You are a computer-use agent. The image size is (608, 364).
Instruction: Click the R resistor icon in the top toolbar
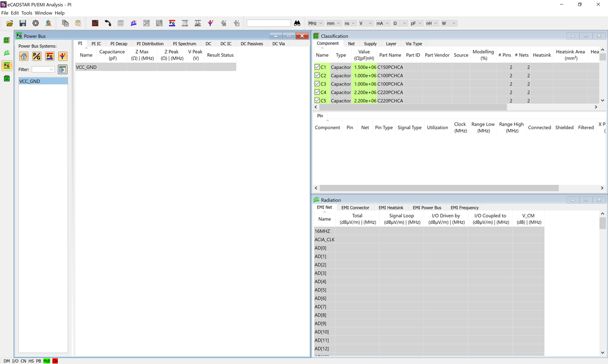pos(223,23)
